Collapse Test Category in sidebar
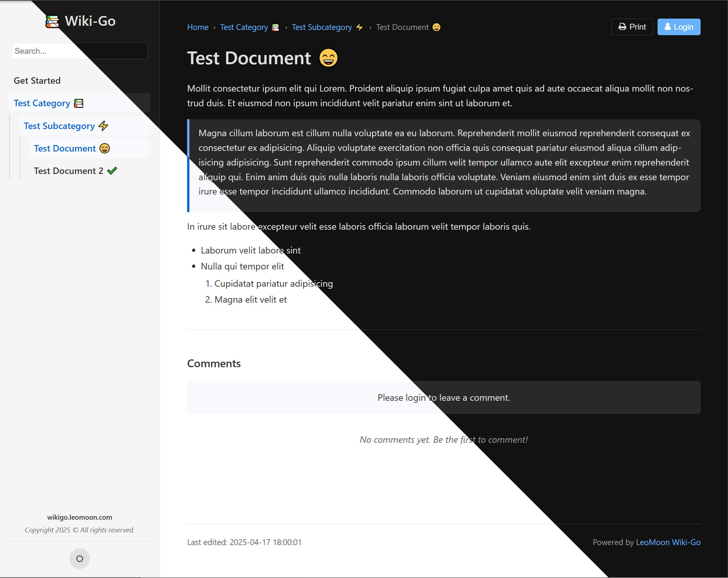 click(x=42, y=103)
